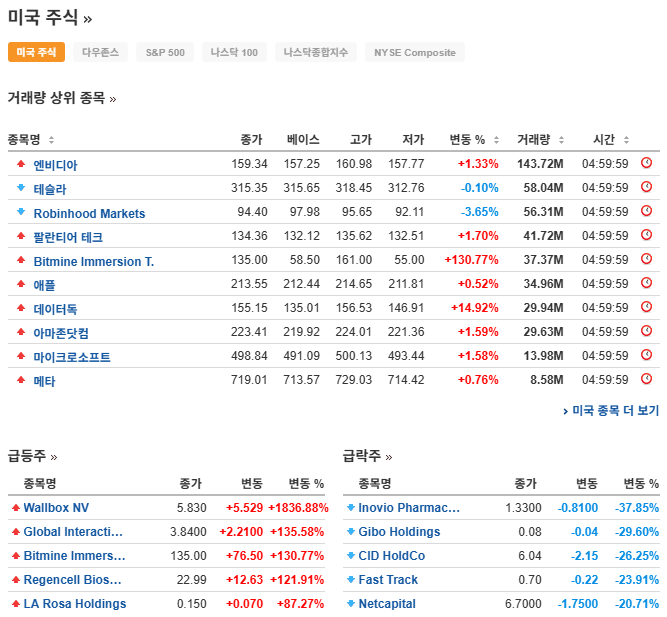Open Bitmine Immersion T. in the volume table

[x=94, y=261]
